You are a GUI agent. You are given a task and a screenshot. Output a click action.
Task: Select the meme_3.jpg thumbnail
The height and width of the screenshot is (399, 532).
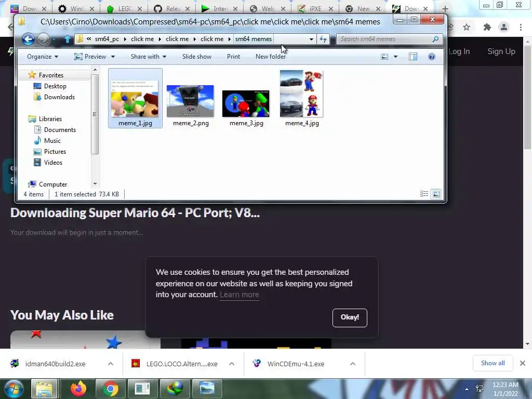coord(246,103)
